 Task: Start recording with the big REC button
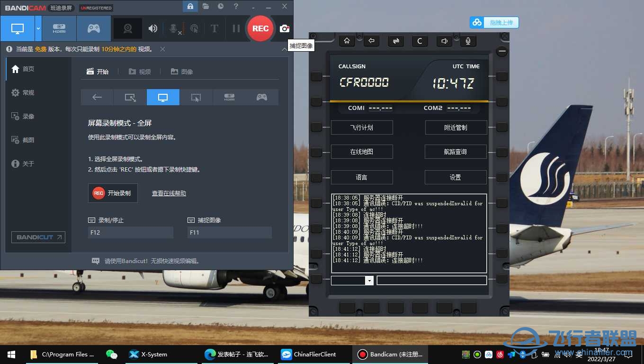(260, 28)
